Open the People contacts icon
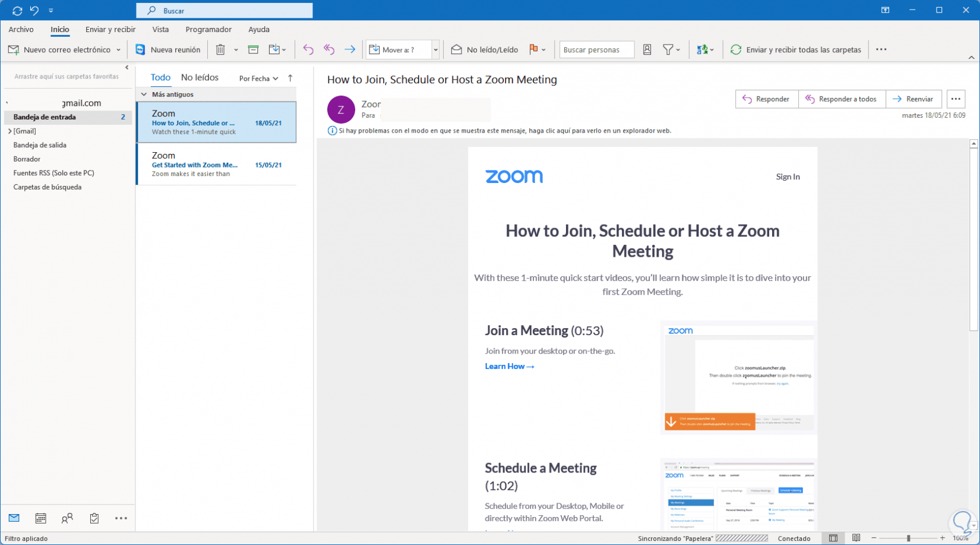Screen dimensions: 980x545 pyautogui.click(x=67, y=518)
